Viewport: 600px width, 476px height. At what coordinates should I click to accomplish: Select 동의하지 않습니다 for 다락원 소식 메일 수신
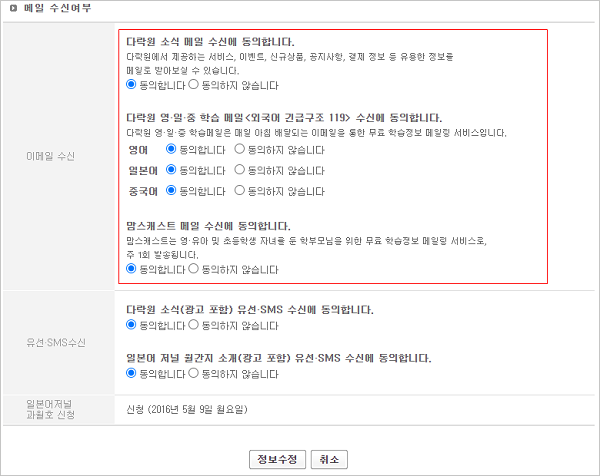[194, 85]
